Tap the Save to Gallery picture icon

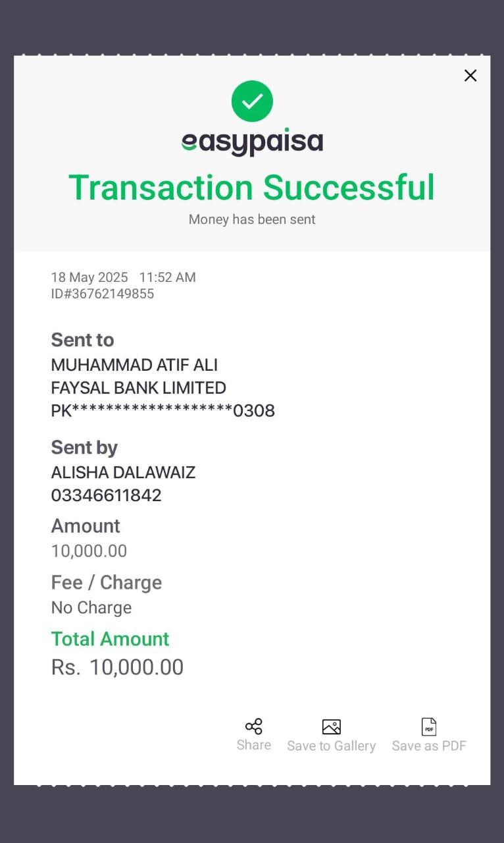pyautogui.click(x=331, y=726)
